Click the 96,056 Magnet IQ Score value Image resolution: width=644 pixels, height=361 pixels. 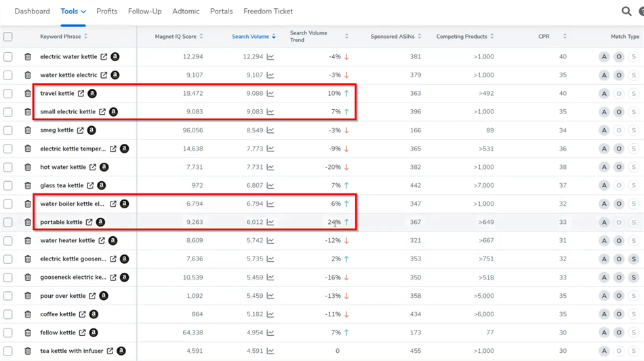pyautogui.click(x=193, y=130)
